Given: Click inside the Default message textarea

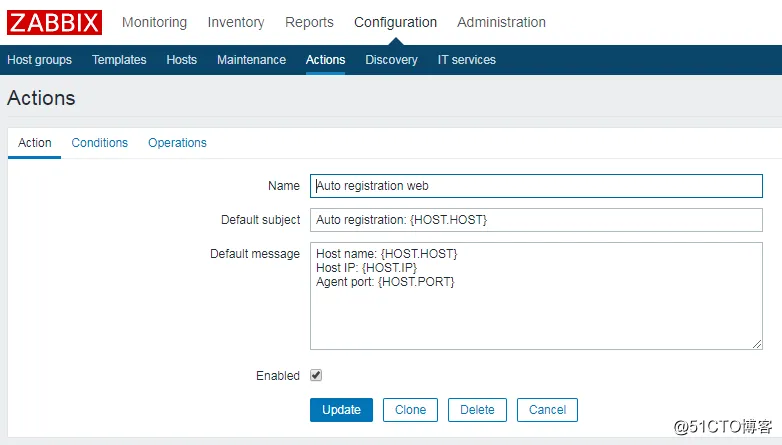Looking at the screenshot, I should (x=536, y=296).
